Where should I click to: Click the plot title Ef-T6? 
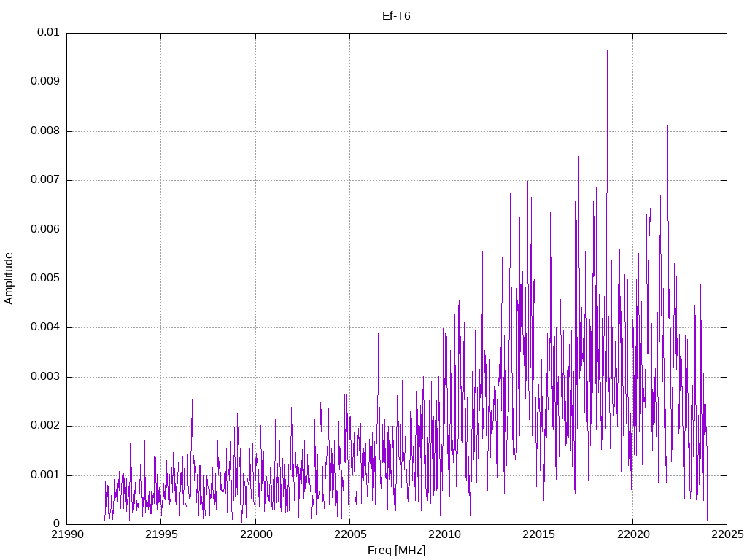click(396, 16)
